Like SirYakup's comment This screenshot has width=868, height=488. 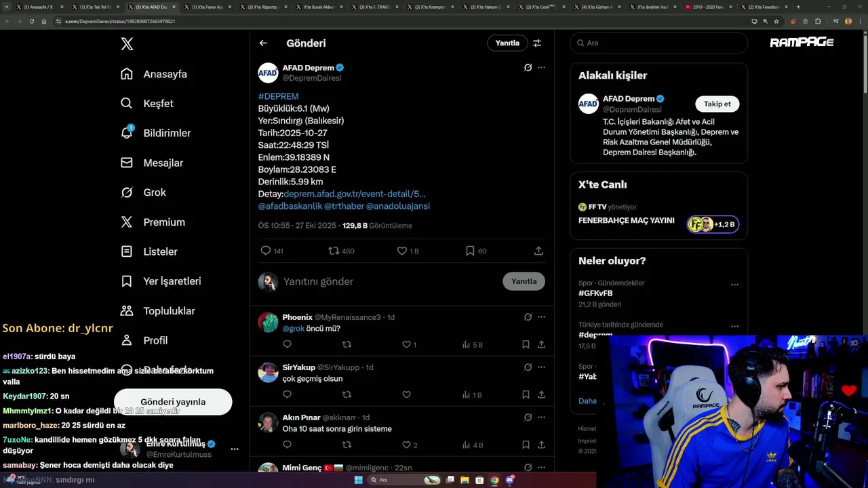406,394
